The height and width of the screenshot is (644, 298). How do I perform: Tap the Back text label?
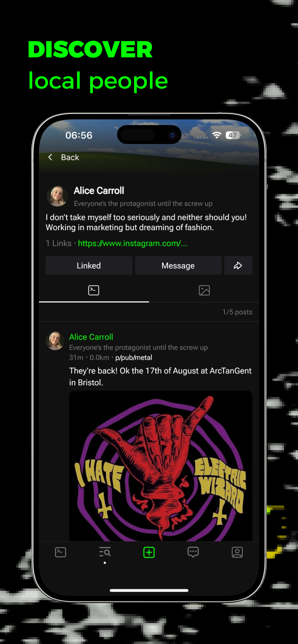tap(70, 157)
